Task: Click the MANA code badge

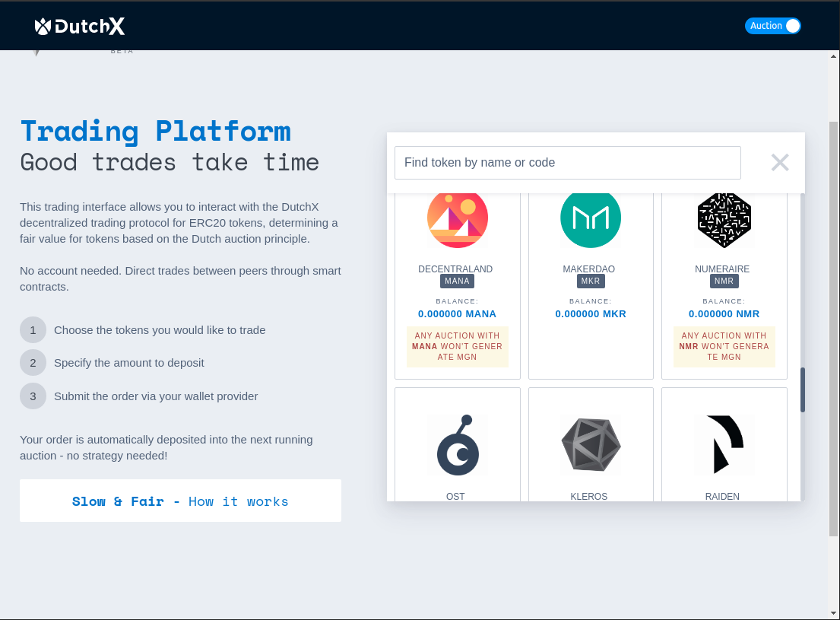Action: [457, 281]
